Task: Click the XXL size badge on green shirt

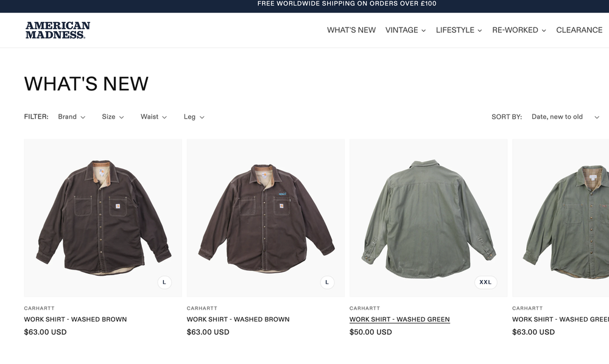Action: (x=485, y=282)
